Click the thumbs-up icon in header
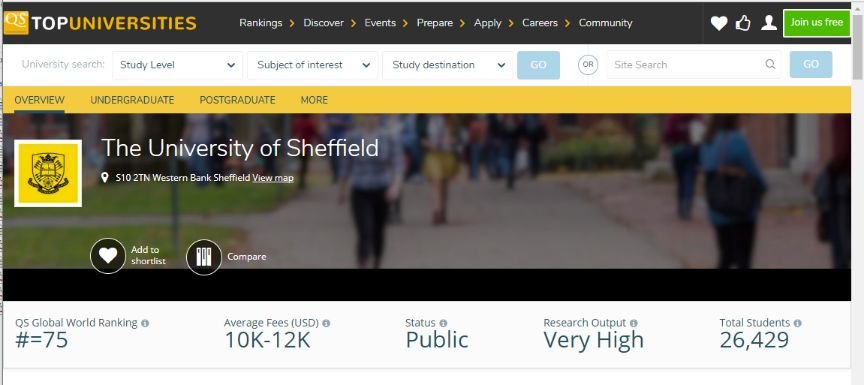The height and width of the screenshot is (385, 864). tap(743, 23)
